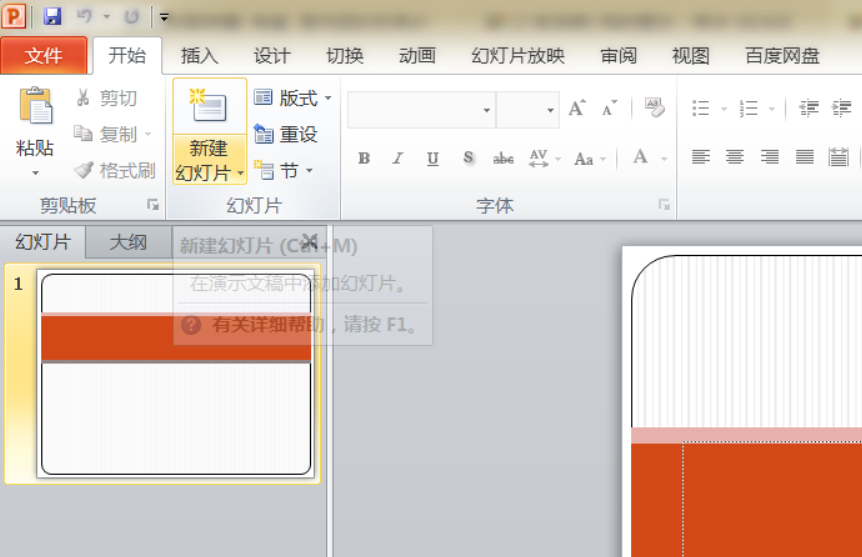Image resolution: width=862 pixels, height=557 pixels.
Task: Open the 视图 tab
Action: pyautogui.click(x=691, y=55)
